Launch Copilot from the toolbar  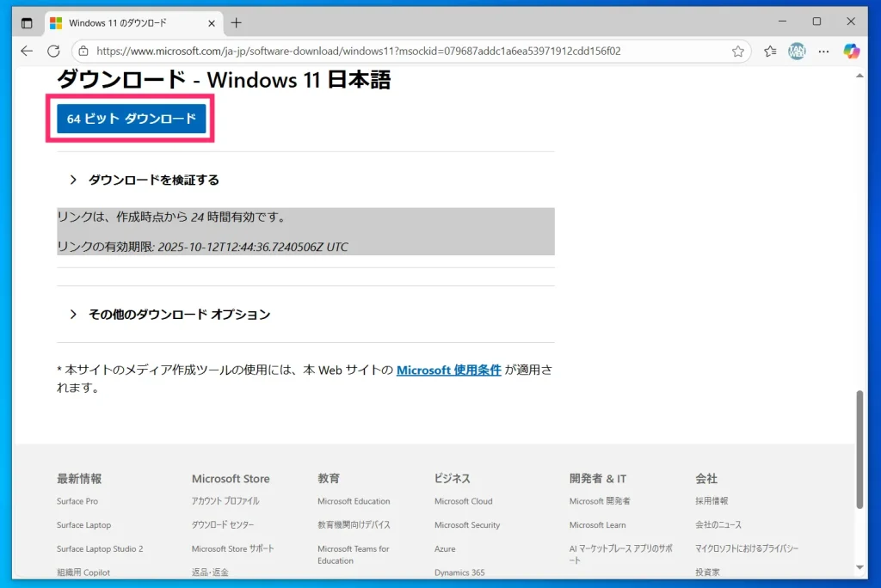pos(851,52)
